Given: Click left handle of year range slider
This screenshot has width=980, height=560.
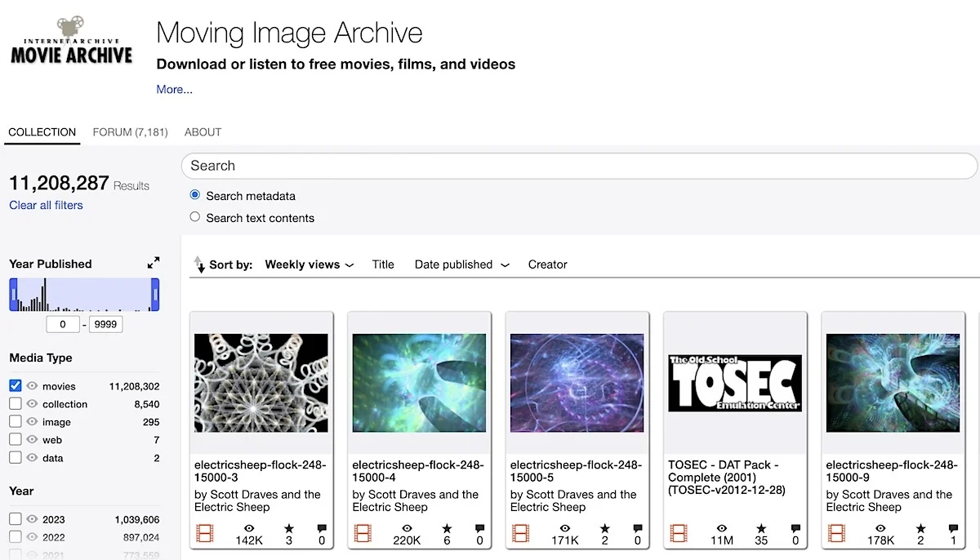Looking at the screenshot, I should 13,295.
